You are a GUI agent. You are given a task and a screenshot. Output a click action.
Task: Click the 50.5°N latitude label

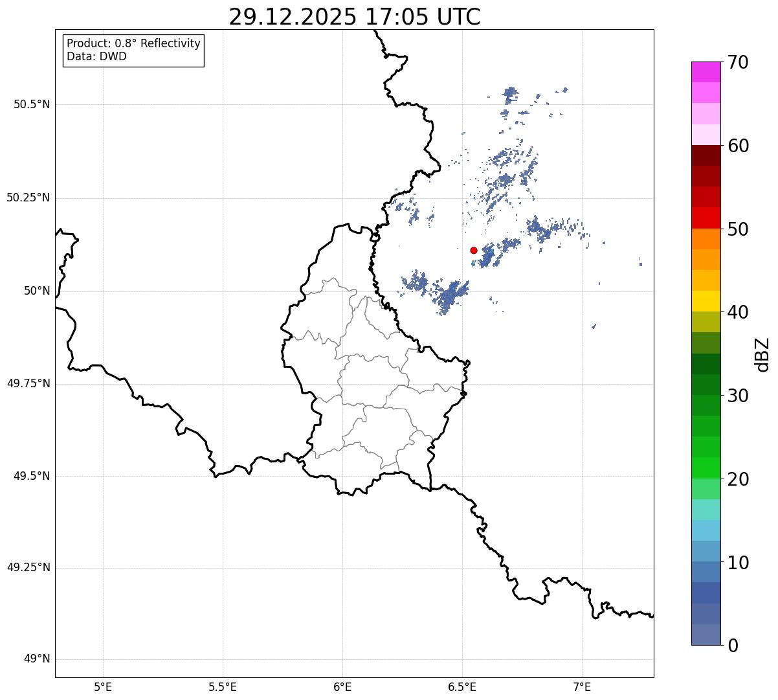pyautogui.click(x=32, y=104)
